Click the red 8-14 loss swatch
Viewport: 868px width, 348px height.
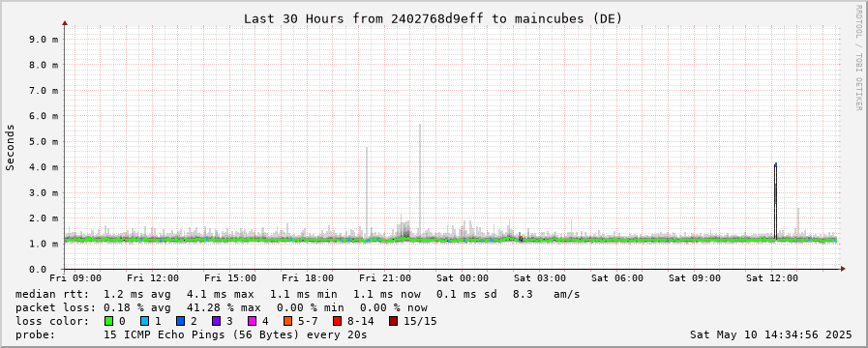(337, 321)
